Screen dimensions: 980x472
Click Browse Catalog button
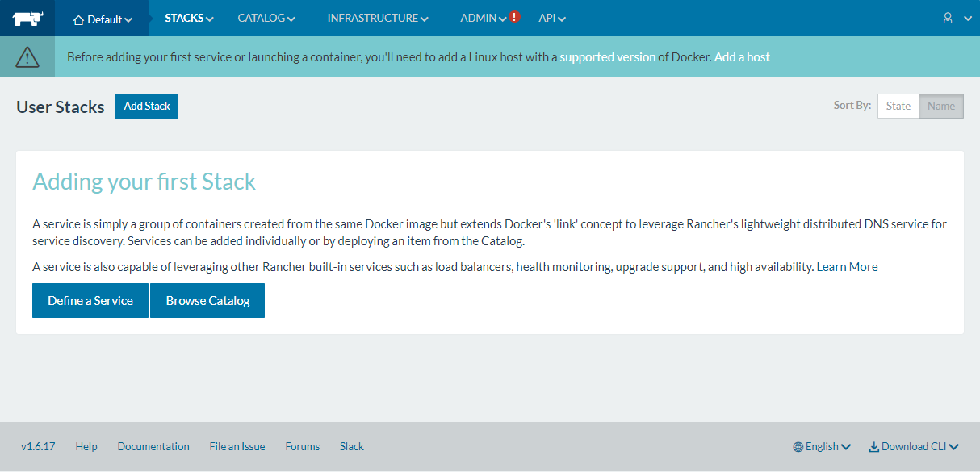point(207,301)
